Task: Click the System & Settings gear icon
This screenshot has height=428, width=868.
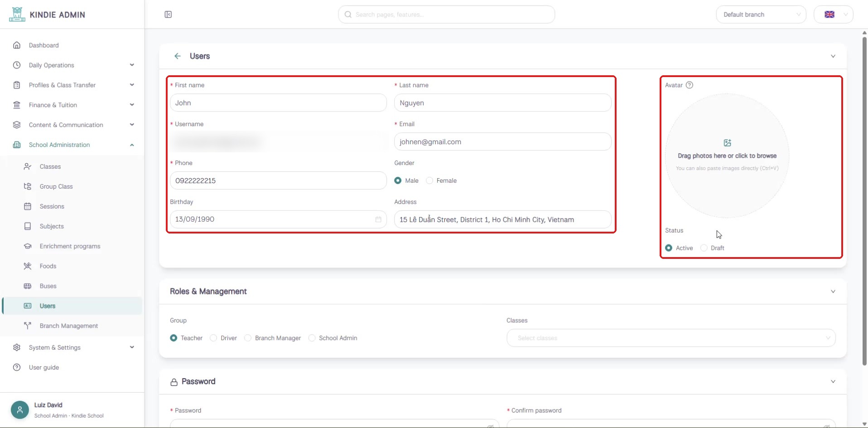Action: point(17,348)
